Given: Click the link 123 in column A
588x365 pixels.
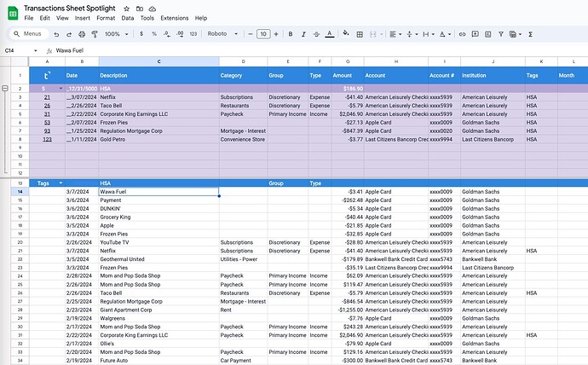Looking at the screenshot, I should point(47,140).
